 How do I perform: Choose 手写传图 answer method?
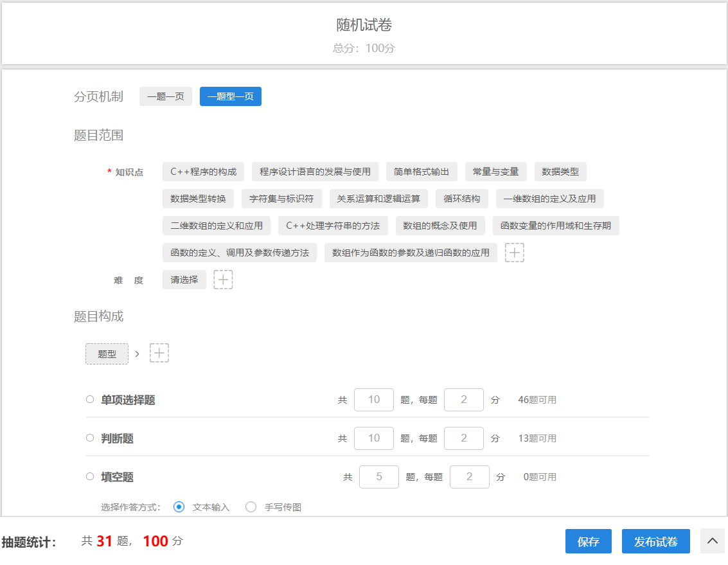251,507
